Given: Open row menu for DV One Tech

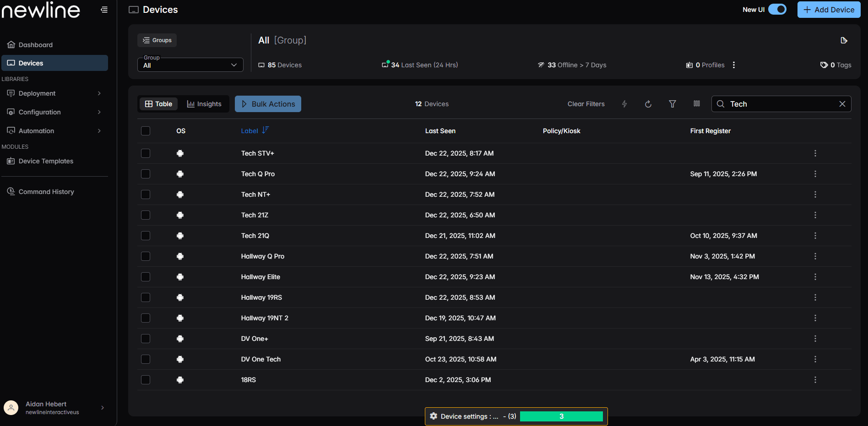Looking at the screenshot, I should (x=815, y=359).
